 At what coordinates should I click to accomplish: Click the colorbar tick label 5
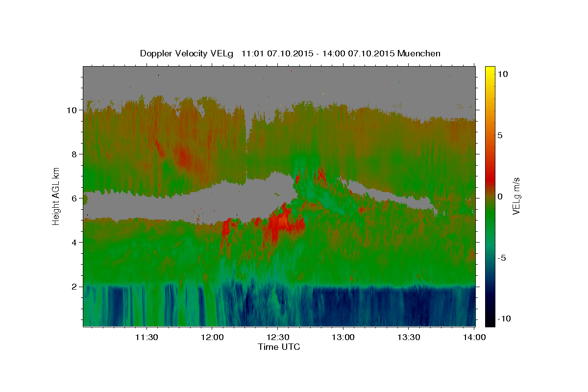pos(500,135)
